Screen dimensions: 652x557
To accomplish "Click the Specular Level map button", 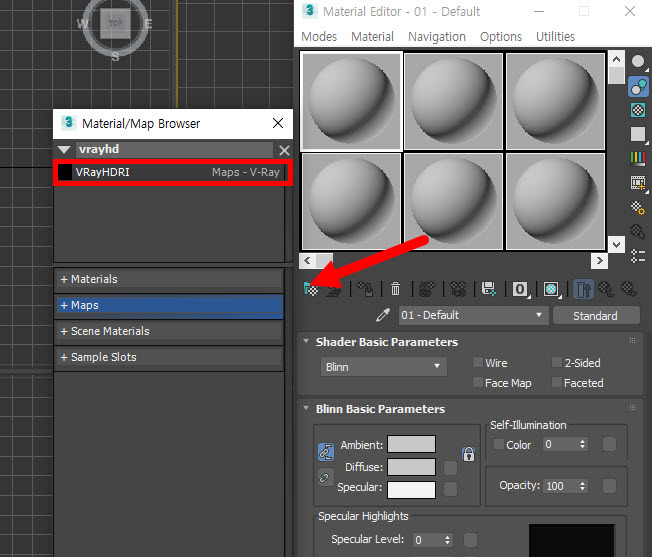I will [470, 540].
